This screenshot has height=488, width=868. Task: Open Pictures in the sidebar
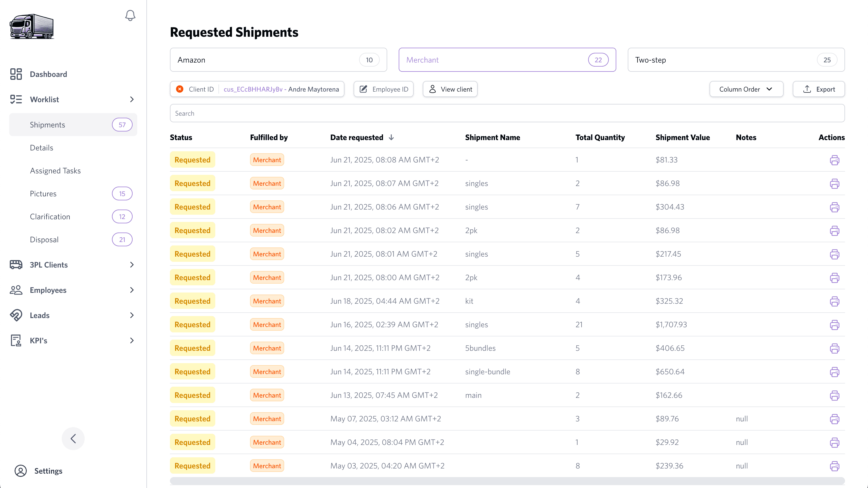point(43,194)
